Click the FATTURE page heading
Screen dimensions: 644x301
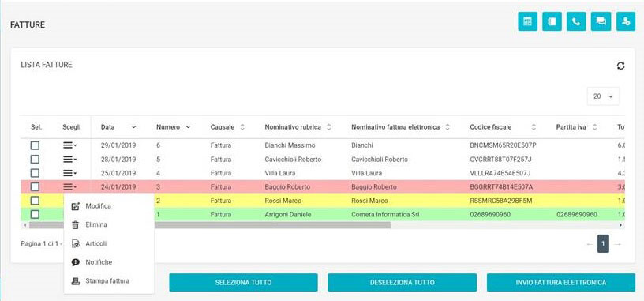point(28,24)
